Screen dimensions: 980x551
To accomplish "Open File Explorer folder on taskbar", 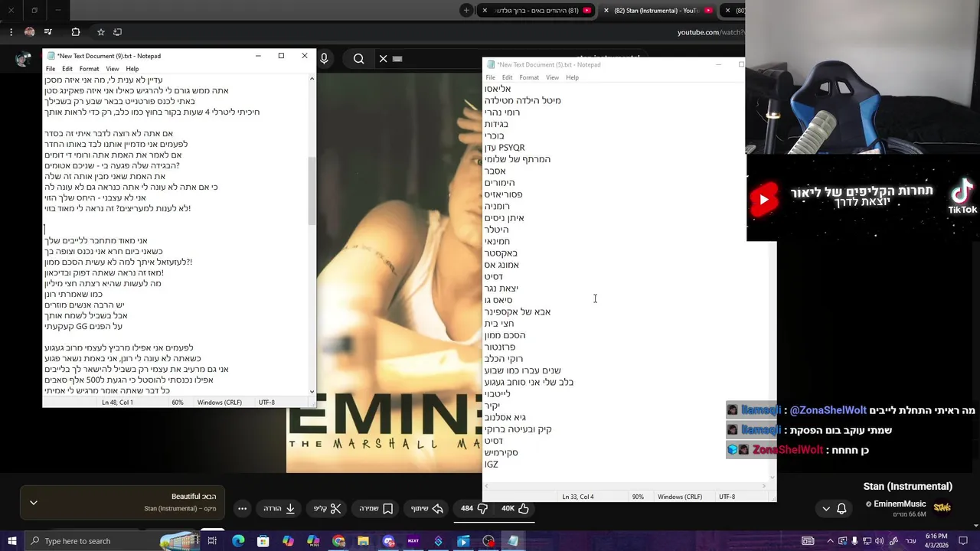I will coord(363,541).
